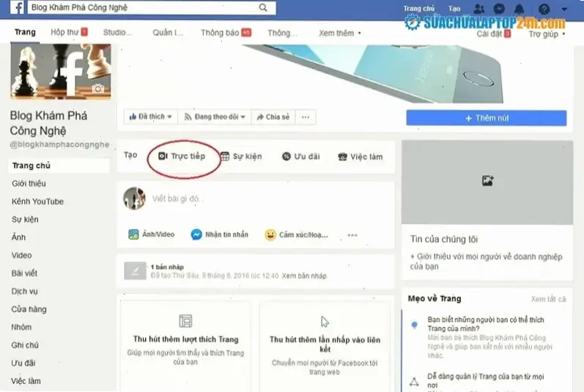
Task: Click the camera icon on profile picture
Action: point(98,89)
